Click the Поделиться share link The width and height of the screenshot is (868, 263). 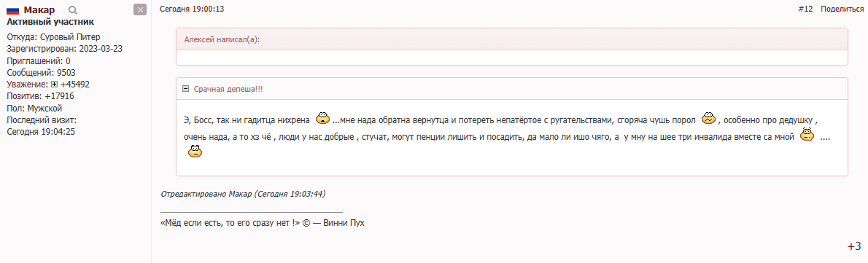(x=842, y=9)
